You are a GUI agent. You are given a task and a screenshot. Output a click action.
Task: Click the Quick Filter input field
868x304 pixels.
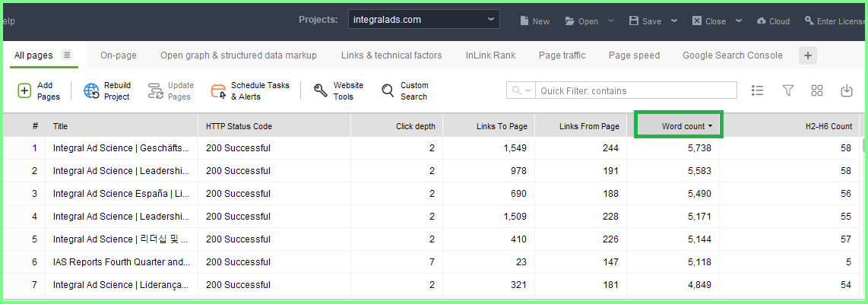pyautogui.click(x=636, y=90)
